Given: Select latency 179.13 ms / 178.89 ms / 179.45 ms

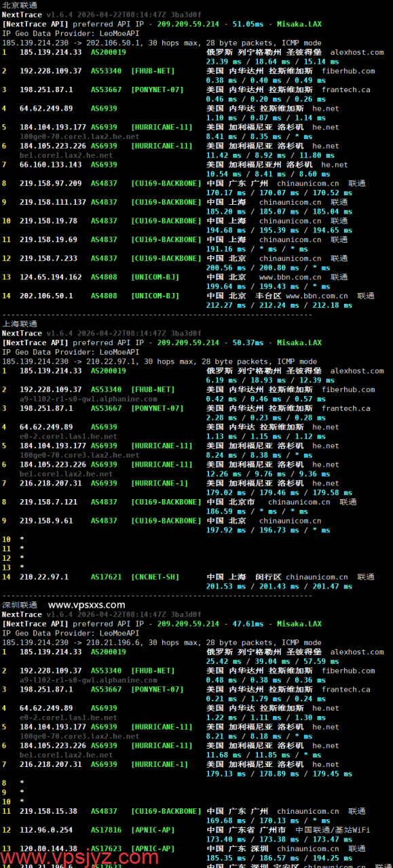Looking at the screenshot, I should coord(279,774).
